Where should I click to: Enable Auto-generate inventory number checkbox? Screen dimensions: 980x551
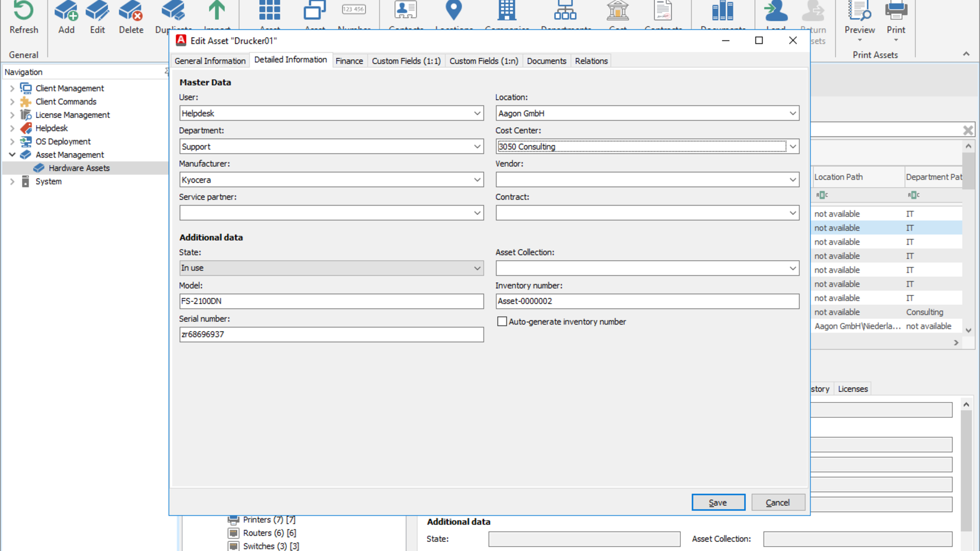click(501, 321)
